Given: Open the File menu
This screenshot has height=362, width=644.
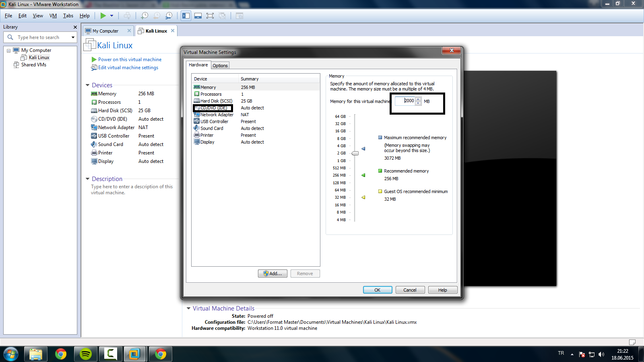Looking at the screenshot, I should pyautogui.click(x=8, y=16).
